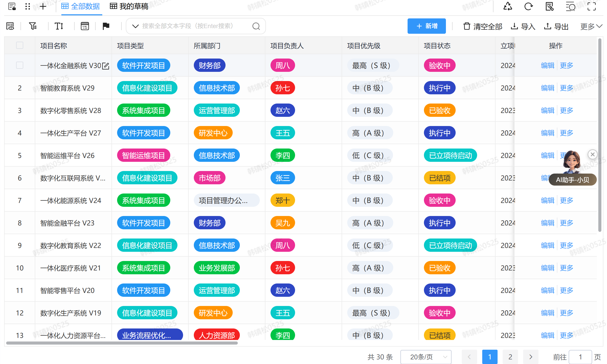Open 更多 for 一体化医疗系统 V21 row

click(566, 268)
